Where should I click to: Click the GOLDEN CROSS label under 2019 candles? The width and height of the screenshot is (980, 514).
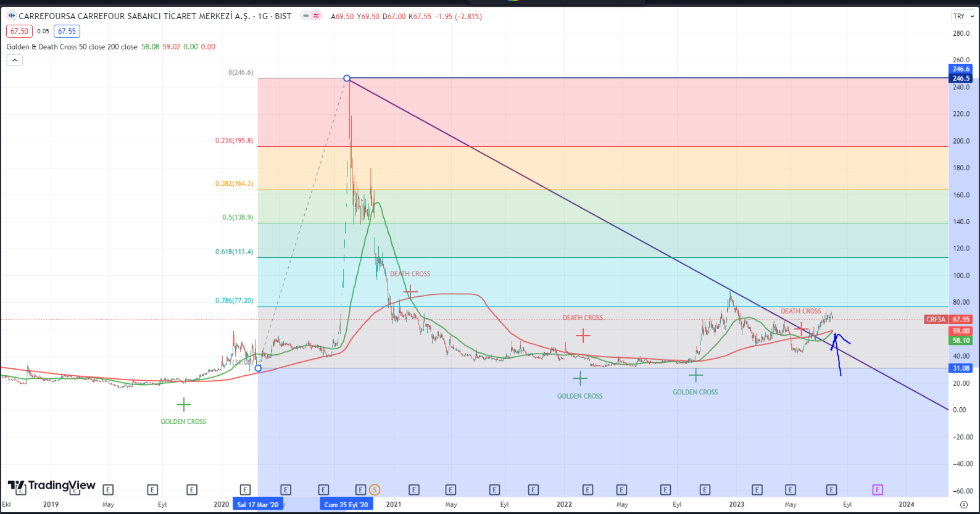(x=183, y=422)
